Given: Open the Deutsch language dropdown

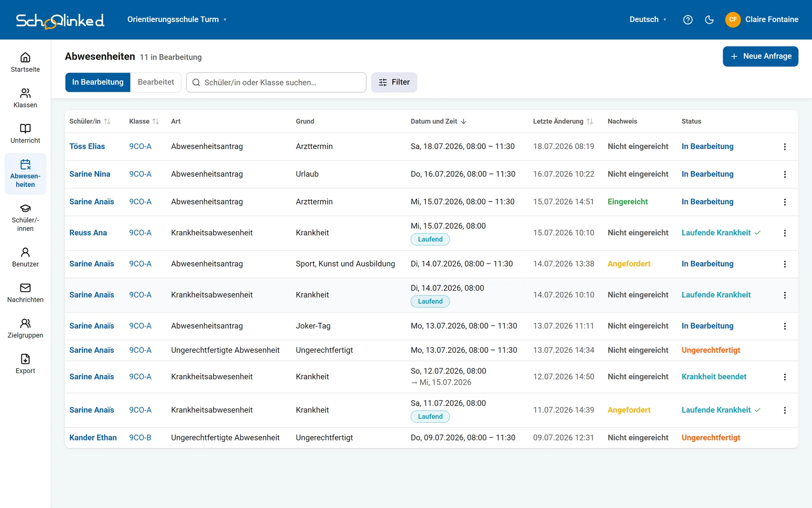Looking at the screenshot, I should (x=648, y=20).
